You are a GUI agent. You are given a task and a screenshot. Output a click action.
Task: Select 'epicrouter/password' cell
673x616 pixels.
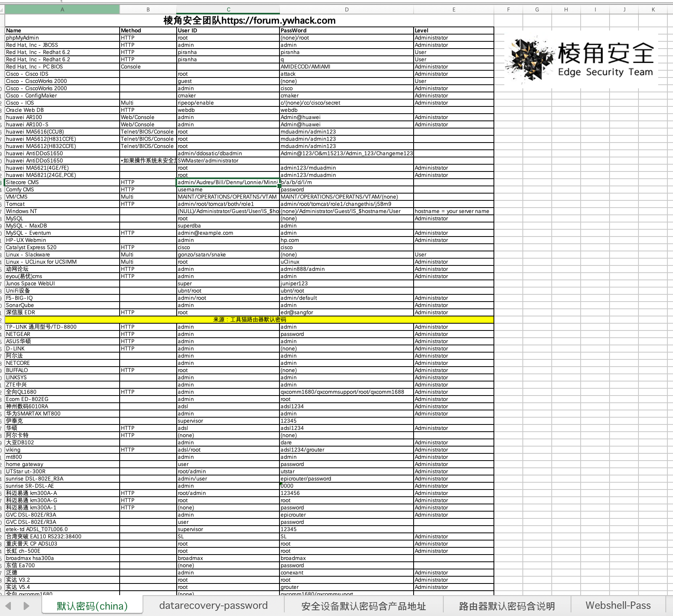347,479
